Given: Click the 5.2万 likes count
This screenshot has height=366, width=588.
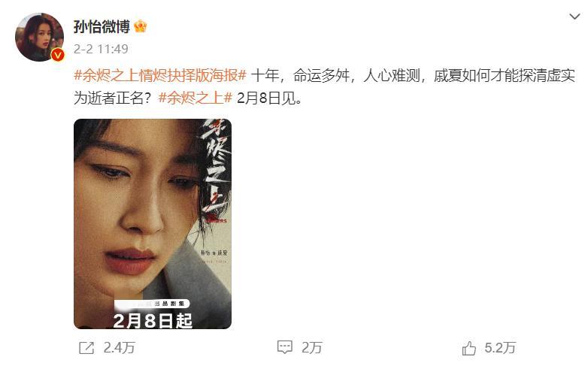Looking at the screenshot, I should point(500,348).
